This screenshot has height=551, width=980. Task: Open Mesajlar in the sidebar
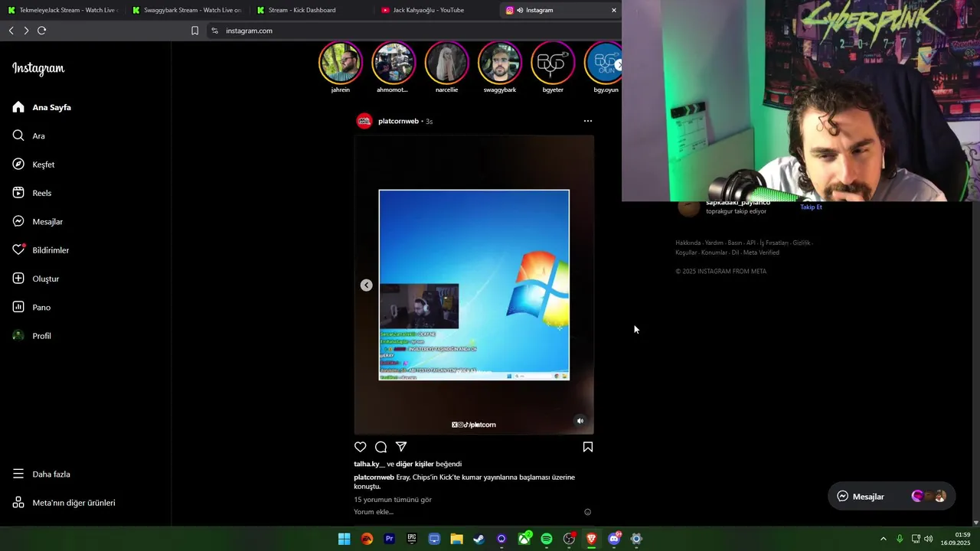coord(38,221)
